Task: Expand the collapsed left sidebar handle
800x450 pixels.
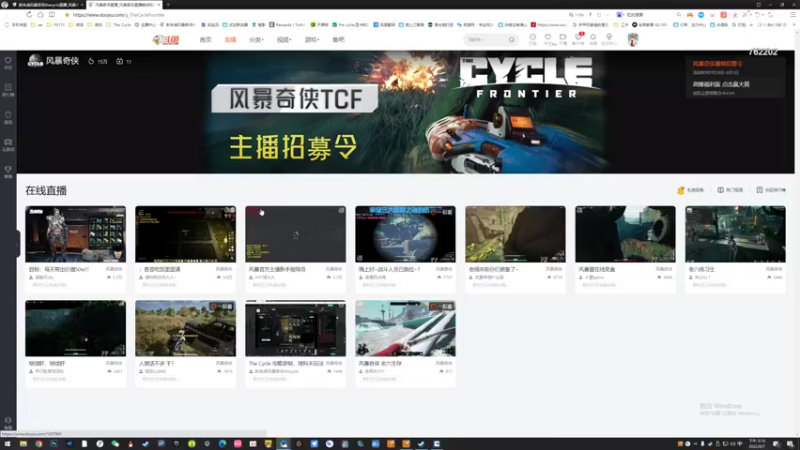Action: click(18, 245)
